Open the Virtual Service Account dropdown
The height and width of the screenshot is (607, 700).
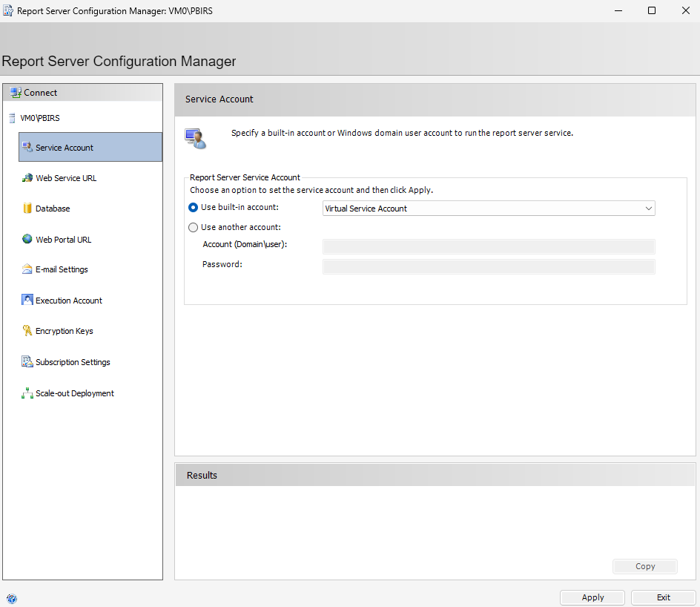pos(489,209)
